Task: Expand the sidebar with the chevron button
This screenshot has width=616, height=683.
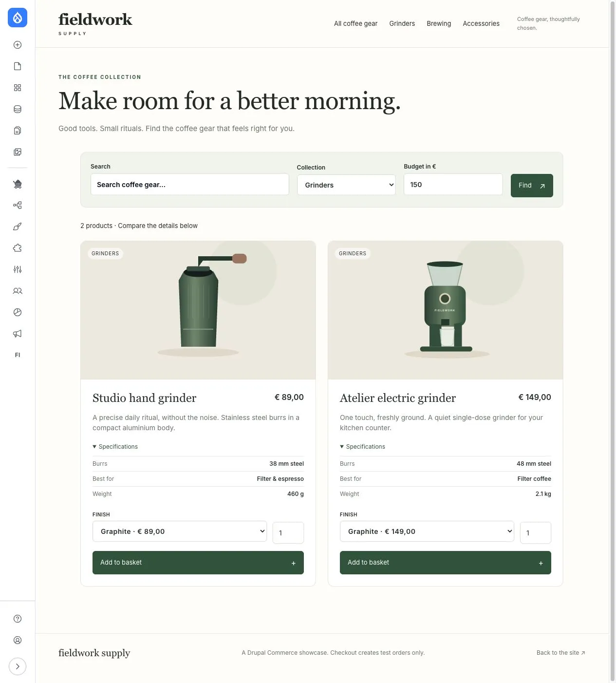Action: pyautogui.click(x=18, y=666)
